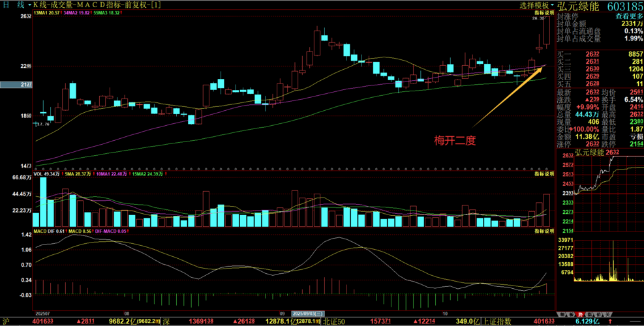The image size is (644, 326).
Task: Click the 34MA2 19.82 indicator label
Action: pos(77,13)
